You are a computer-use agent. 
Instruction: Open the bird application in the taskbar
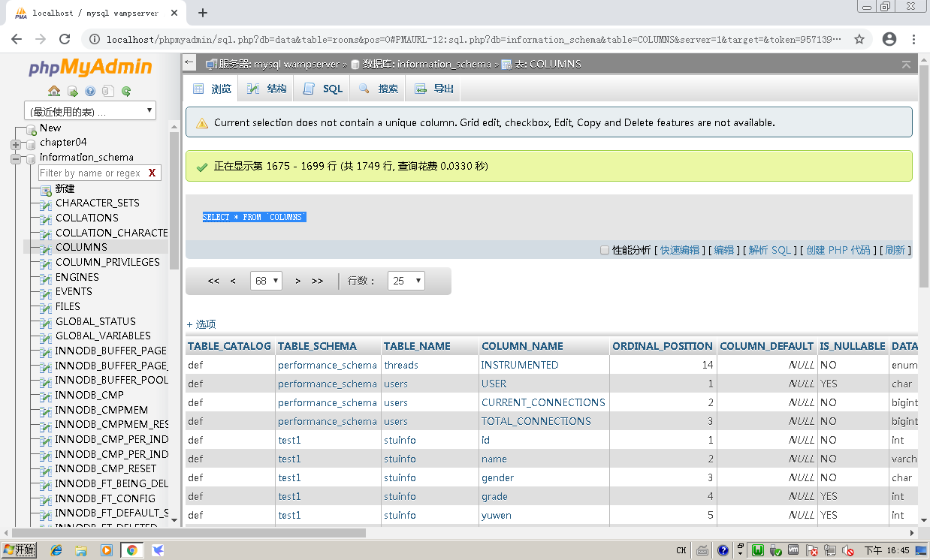coord(158,550)
